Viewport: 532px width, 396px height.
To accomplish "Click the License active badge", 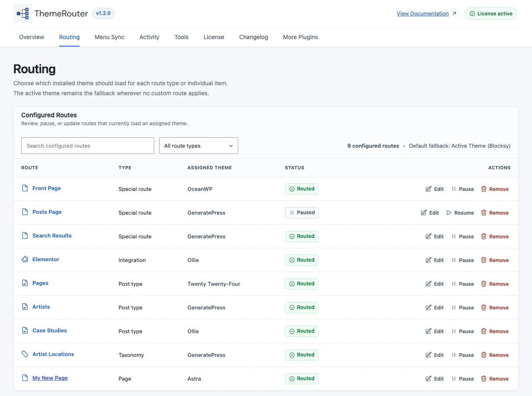I will (491, 14).
